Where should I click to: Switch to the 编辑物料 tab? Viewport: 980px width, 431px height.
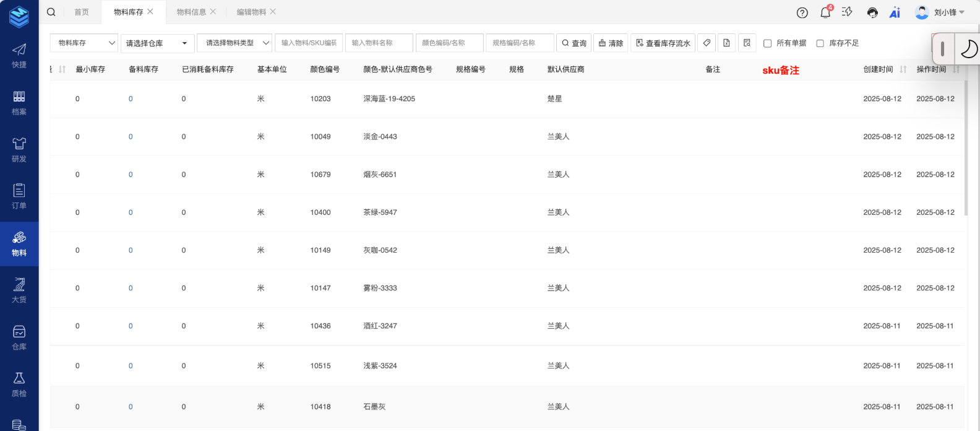[x=251, y=12]
